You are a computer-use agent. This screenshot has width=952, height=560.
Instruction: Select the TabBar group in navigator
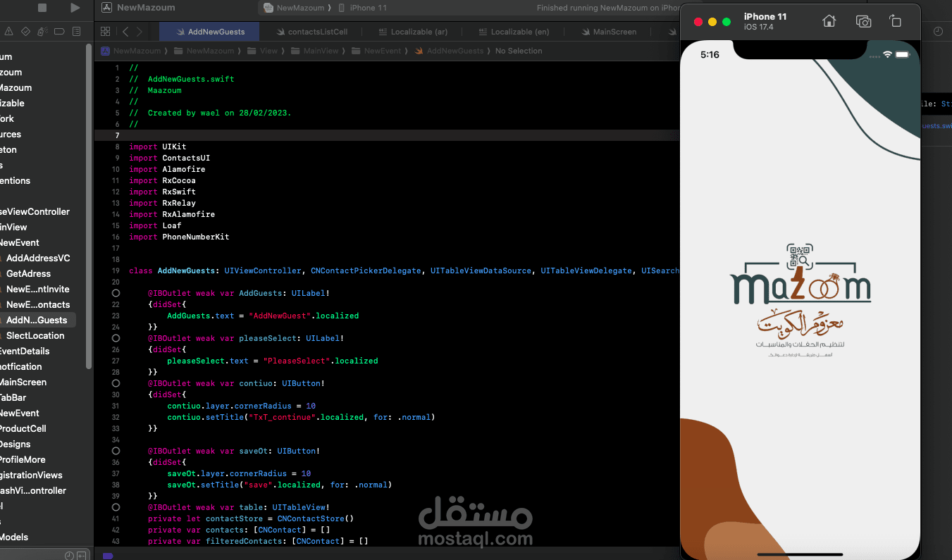pyautogui.click(x=13, y=397)
